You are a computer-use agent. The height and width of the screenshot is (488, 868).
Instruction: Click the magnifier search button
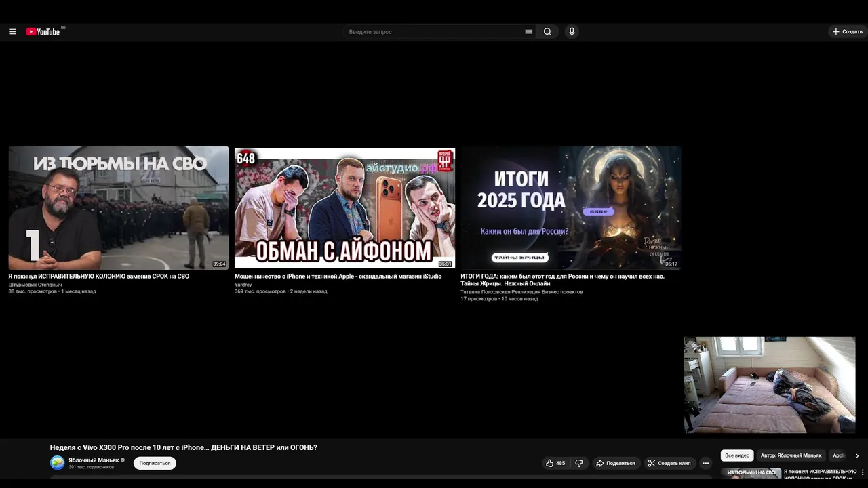[x=547, y=32]
